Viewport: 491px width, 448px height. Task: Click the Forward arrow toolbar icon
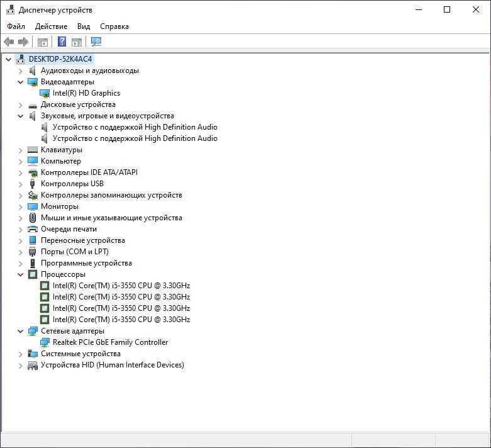[x=23, y=42]
